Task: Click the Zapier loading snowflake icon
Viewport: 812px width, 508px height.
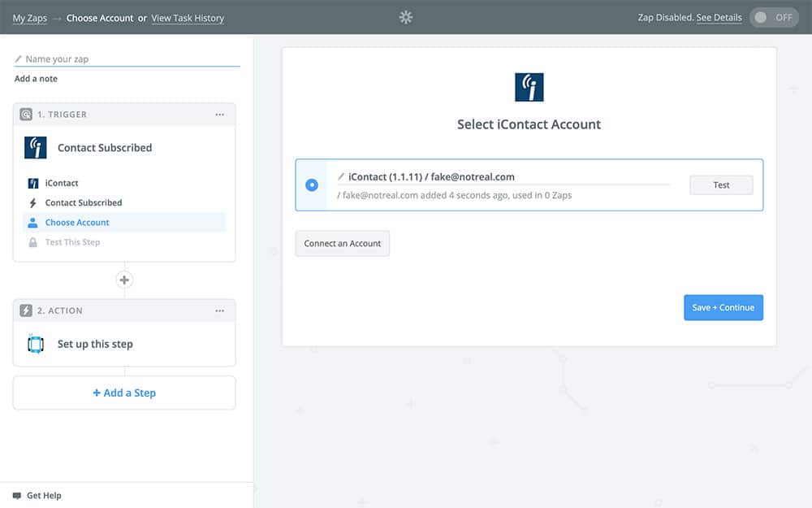Action: click(x=406, y=17)
